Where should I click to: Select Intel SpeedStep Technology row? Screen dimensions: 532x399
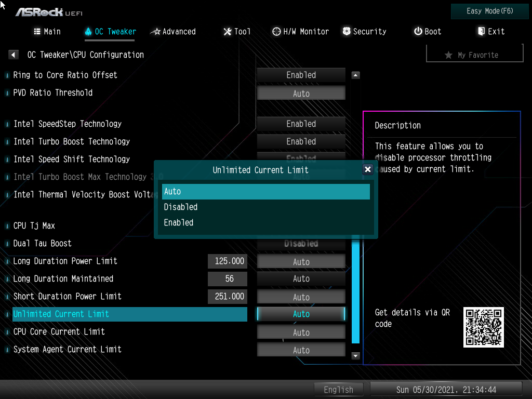point(130,124)
